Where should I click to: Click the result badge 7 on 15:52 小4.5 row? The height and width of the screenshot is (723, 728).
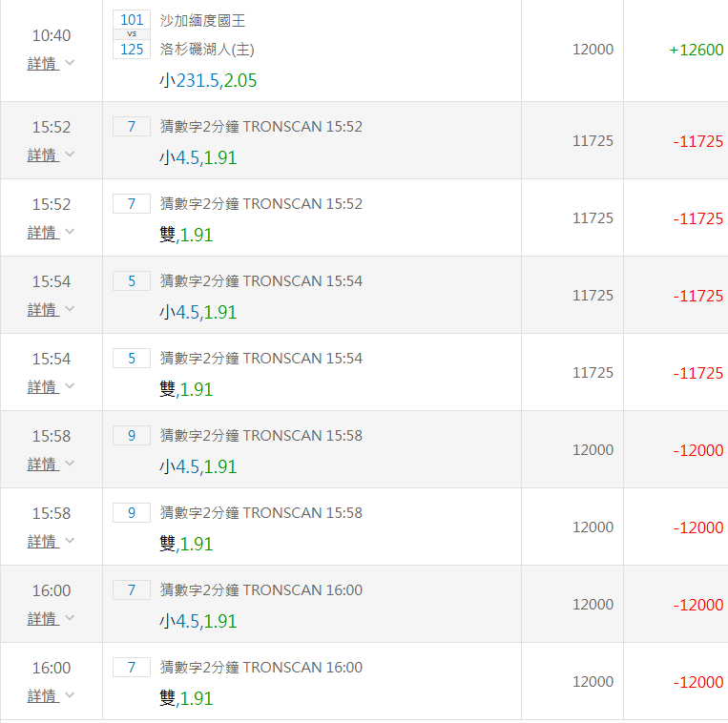(132, 127)
